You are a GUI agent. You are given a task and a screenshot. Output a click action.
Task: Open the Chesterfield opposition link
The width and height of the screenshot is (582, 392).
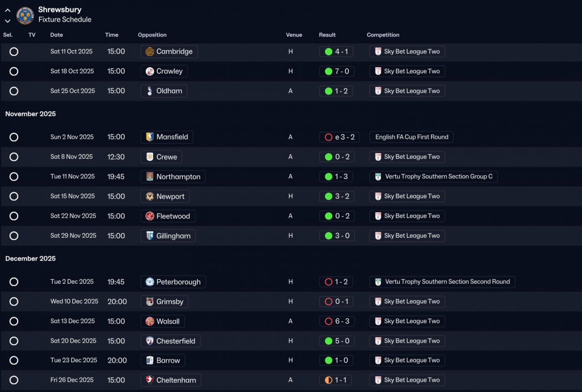pyautogui.click(x=176, y=341)
